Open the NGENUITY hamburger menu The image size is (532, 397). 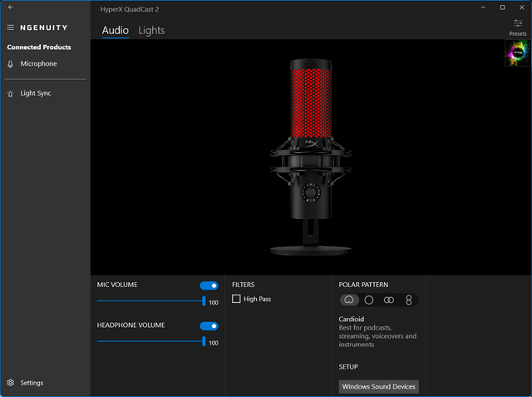(x=11, y=27)
